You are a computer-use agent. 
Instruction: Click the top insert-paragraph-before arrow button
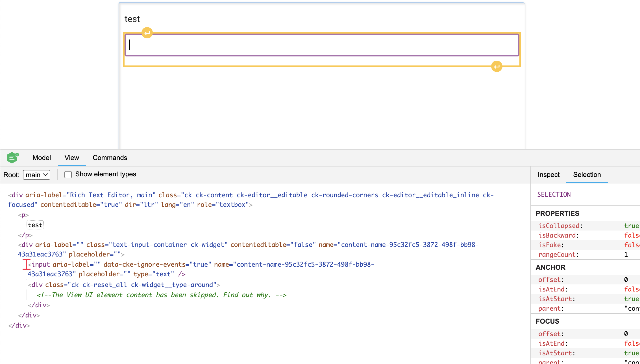(x=147, y=33)
